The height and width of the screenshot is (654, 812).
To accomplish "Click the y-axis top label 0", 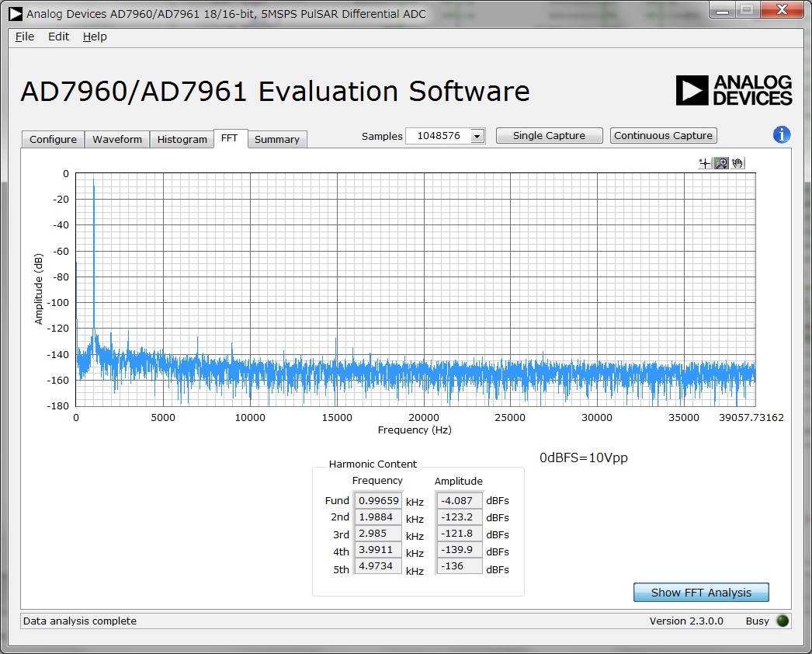I will tap(66, 174).
